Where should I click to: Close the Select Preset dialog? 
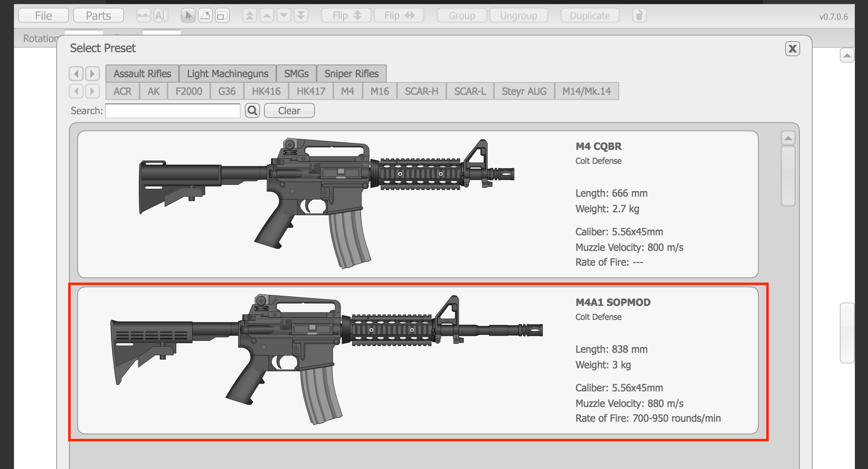[x=792, y=49]
